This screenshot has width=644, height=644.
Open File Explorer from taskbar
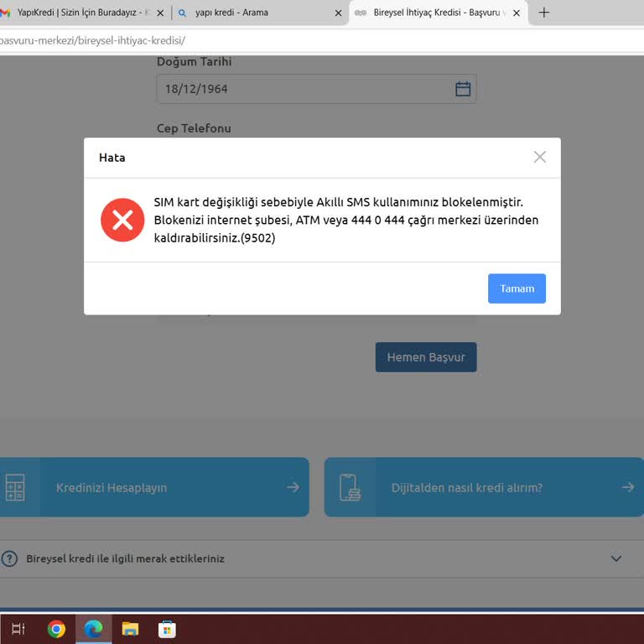[x=130, y=629]
